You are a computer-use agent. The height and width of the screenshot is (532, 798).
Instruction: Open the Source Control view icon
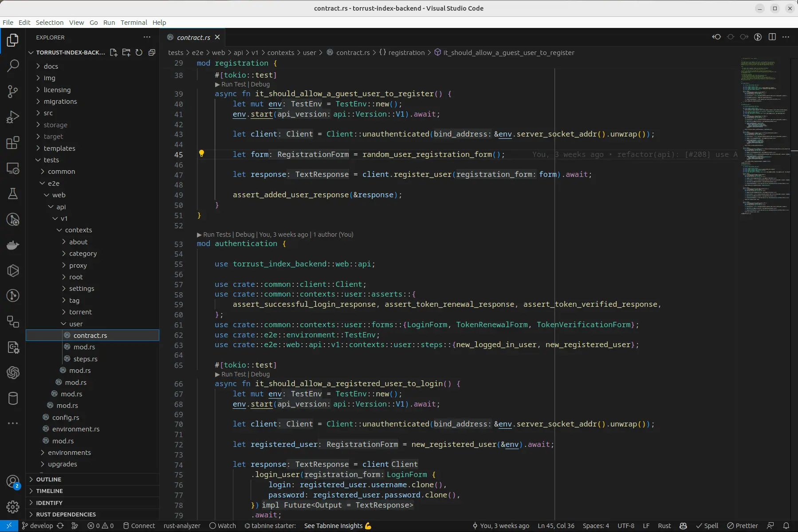(13, 92)
